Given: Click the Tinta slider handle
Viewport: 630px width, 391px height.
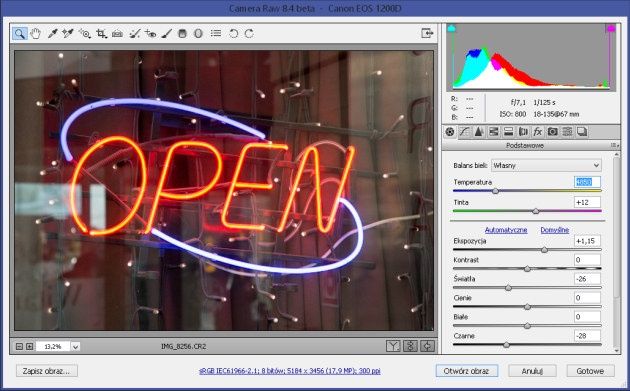Looking at the screenshot, I should click(x=536, y=211).
